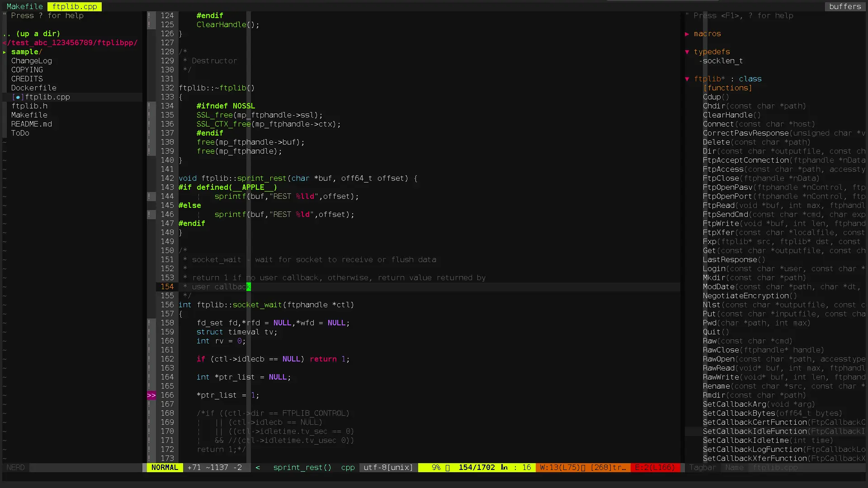Place cursor on line 162 idlecb check
868x488 pixels.
pos(250,359)
